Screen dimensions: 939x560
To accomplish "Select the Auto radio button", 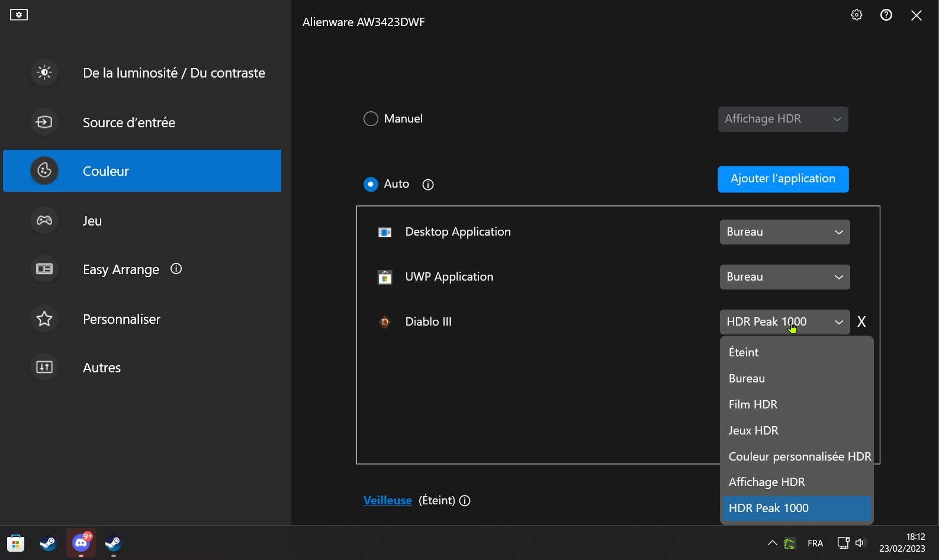I will point(371,185).
